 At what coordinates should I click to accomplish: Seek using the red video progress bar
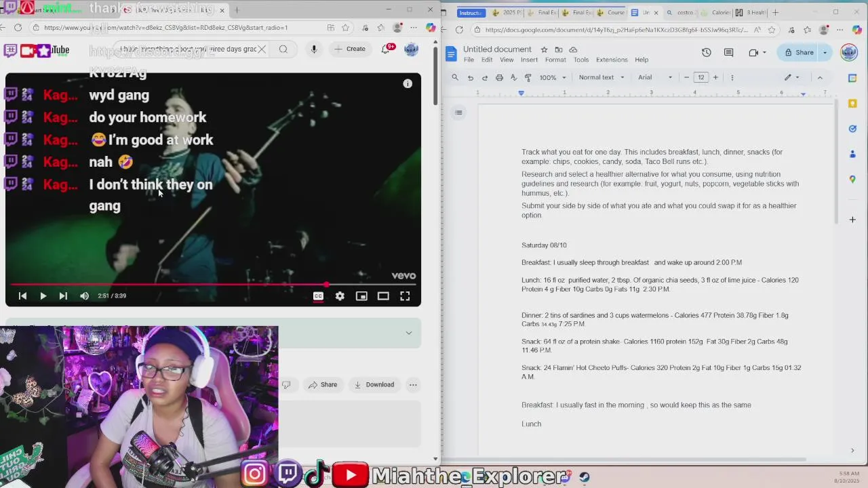click(x=213, y=285)
